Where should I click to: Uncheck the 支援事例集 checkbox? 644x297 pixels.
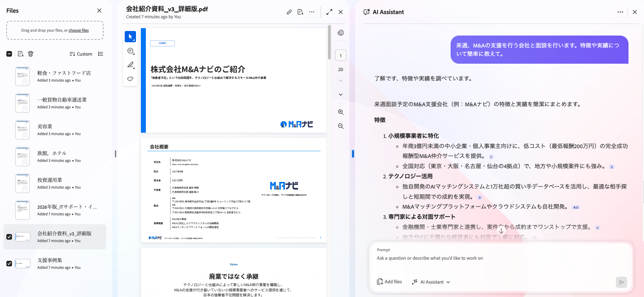pos(9,264)
